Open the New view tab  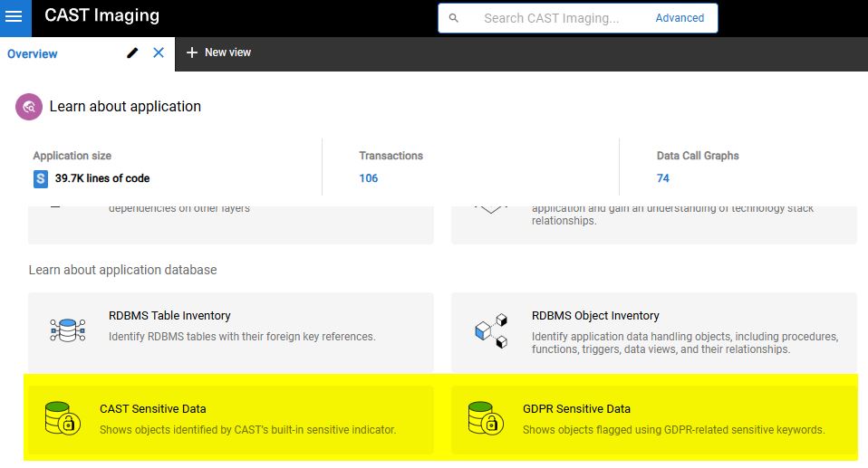coord(227,53)
